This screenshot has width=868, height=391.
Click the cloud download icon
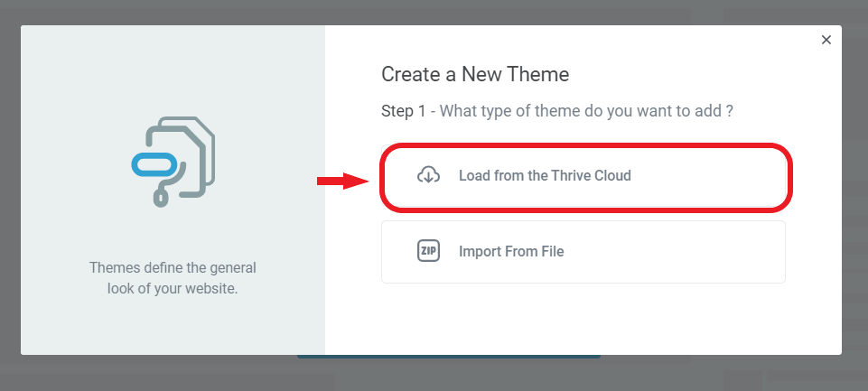tap(428, 175)
